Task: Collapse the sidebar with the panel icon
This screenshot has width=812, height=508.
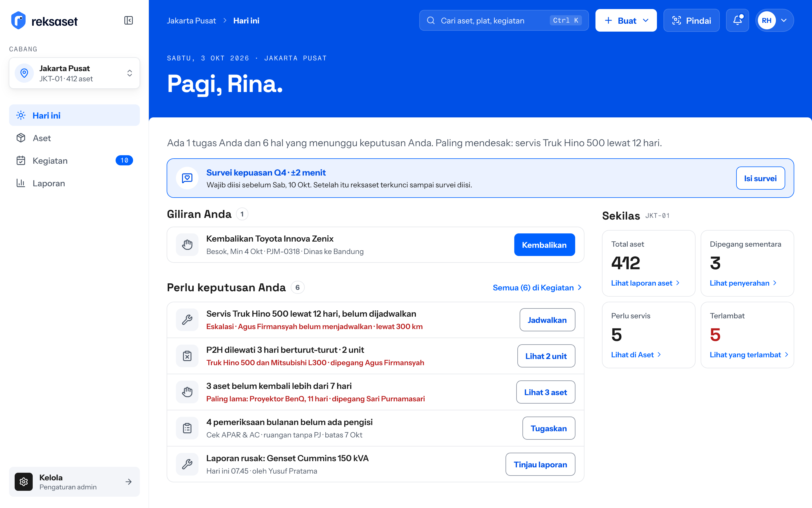Action: point(129,21)
